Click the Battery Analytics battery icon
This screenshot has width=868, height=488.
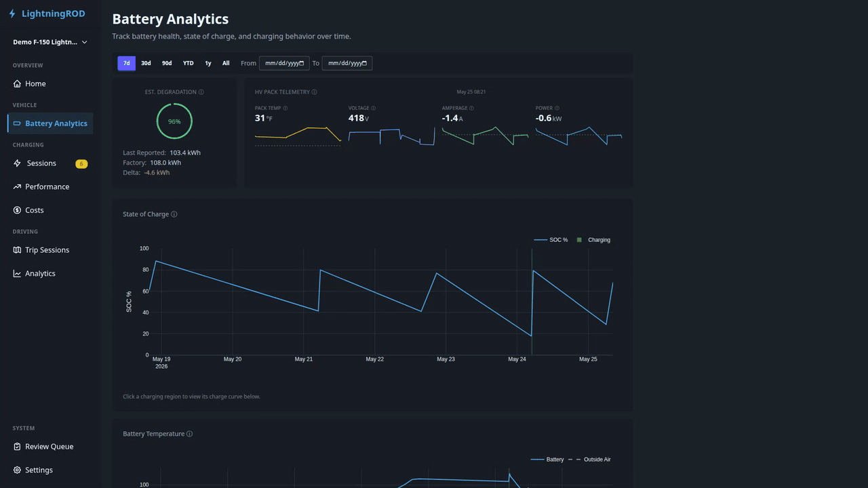click(x=17, y=123)
